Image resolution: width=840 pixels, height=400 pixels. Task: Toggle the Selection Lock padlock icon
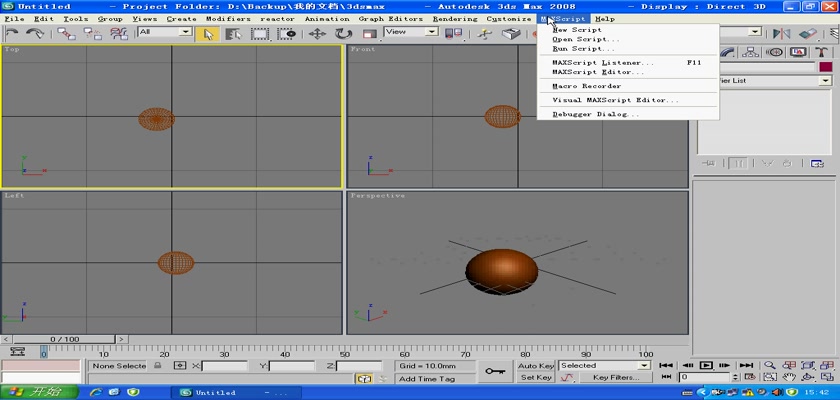pyautogui.click(x=158, y=366)
